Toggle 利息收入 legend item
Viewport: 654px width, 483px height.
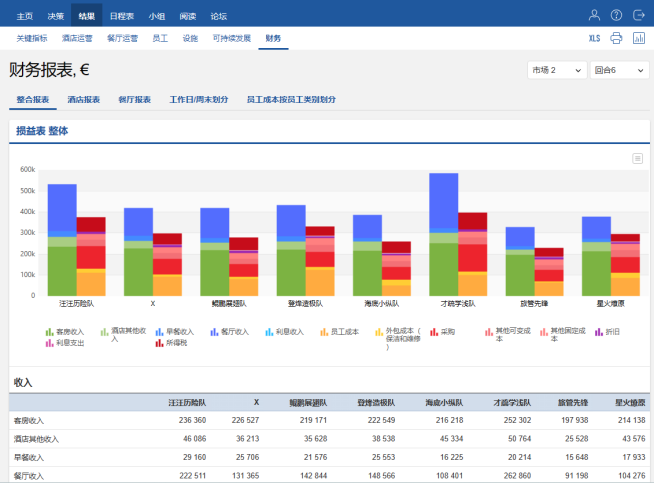point(284,332)
